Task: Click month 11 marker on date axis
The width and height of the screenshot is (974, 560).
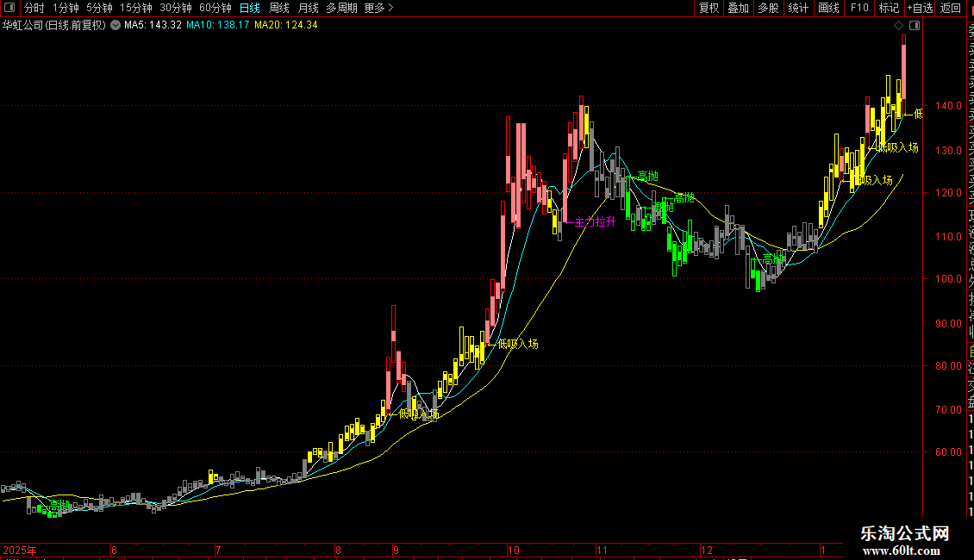Action: coord(602,550)
